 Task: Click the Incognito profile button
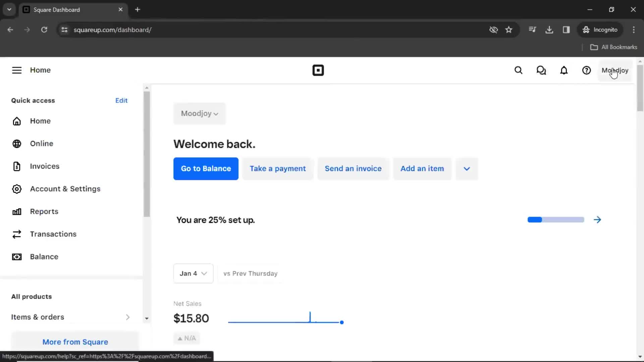pos(600,29)
